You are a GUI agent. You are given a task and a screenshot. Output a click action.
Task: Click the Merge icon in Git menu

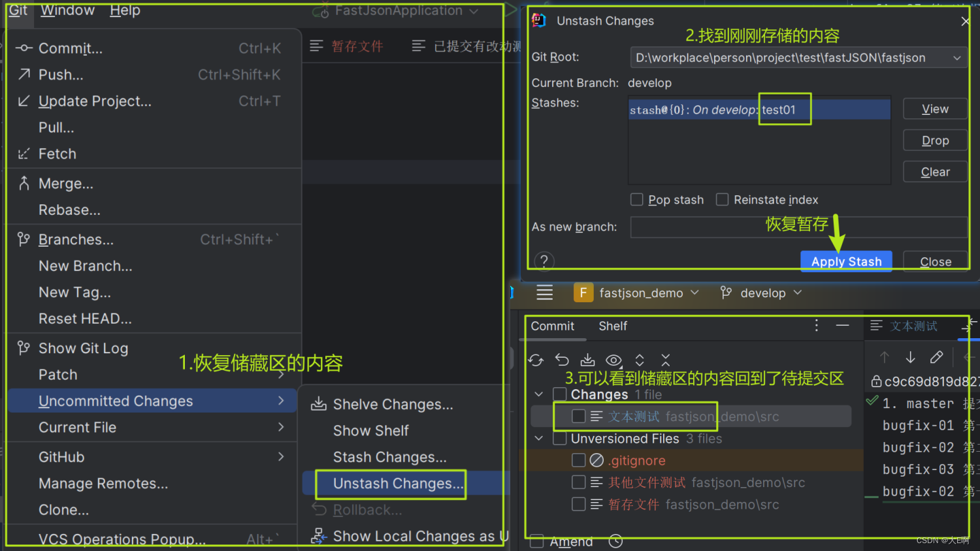(x=24, y=183)
